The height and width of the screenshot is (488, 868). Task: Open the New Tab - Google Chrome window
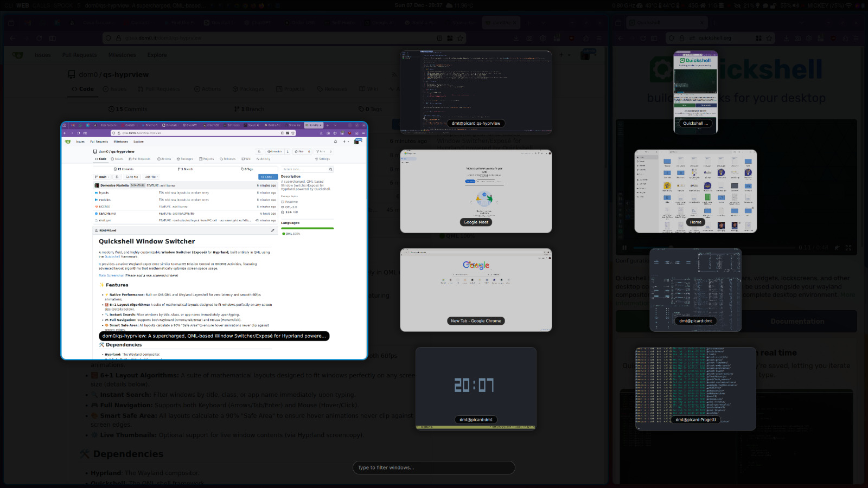476,290
